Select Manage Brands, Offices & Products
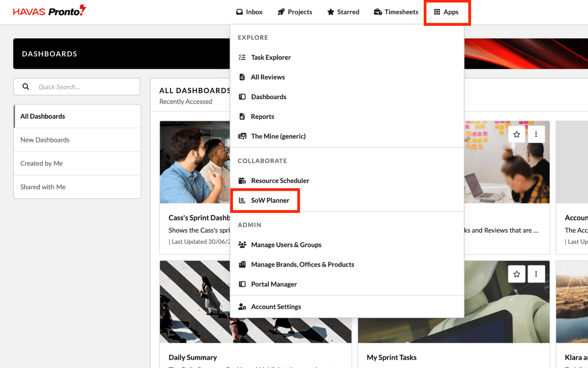 [x=347, y=265]
